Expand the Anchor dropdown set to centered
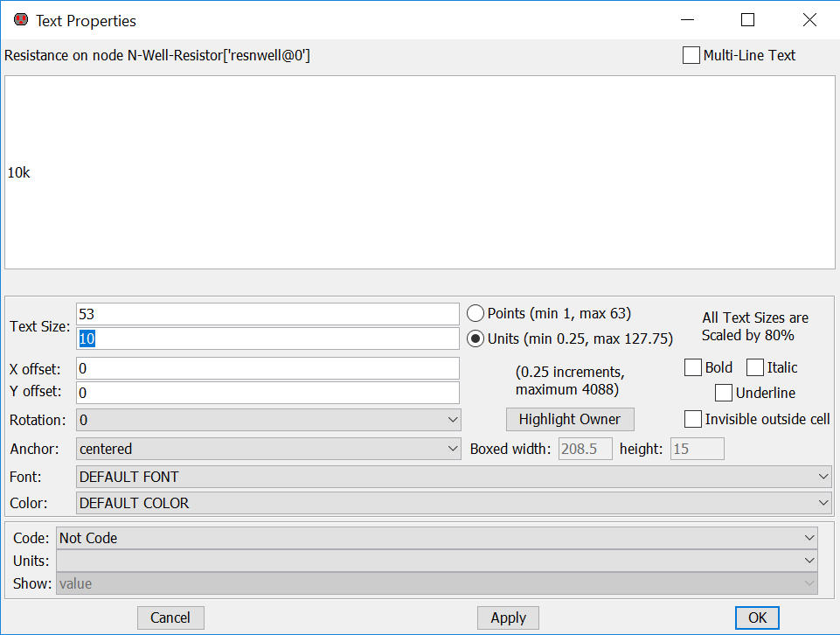Image resolution: width=840 pixels, height=635 pixels. click(268, 449)
